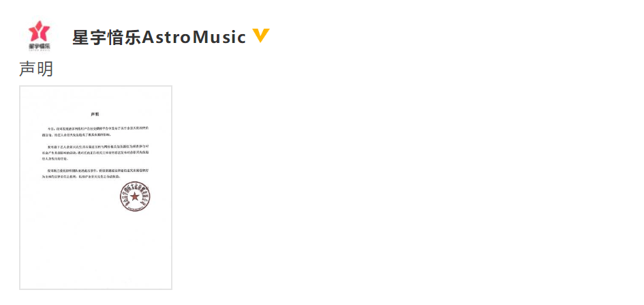Click the 声明 post caption text
Image resolution: width=644 pixels, height=305 pixels.
click(x=36, y=69)
